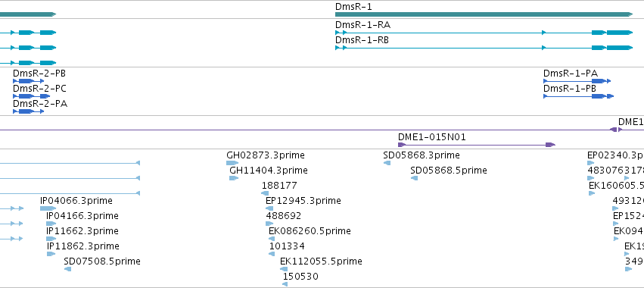Click the SD05868.3prime EST marker
The height and width of the screenshot is (288, 644).
[x=387, y=164]
